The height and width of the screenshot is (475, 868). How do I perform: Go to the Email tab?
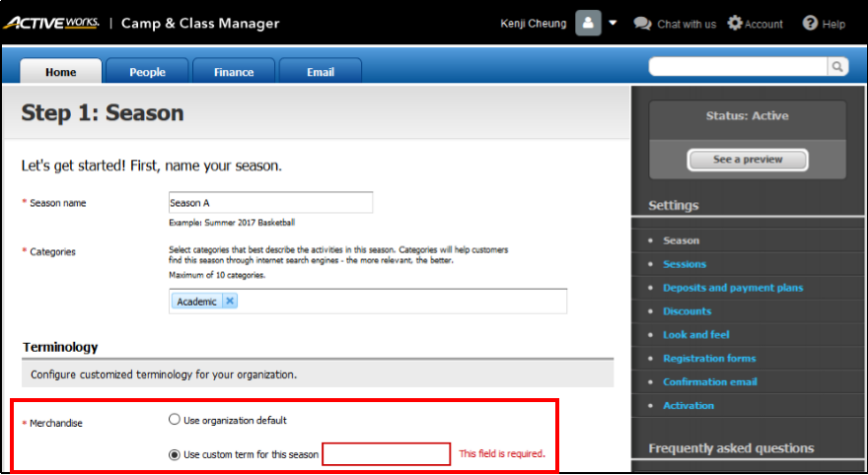click(x=320, y=72)
